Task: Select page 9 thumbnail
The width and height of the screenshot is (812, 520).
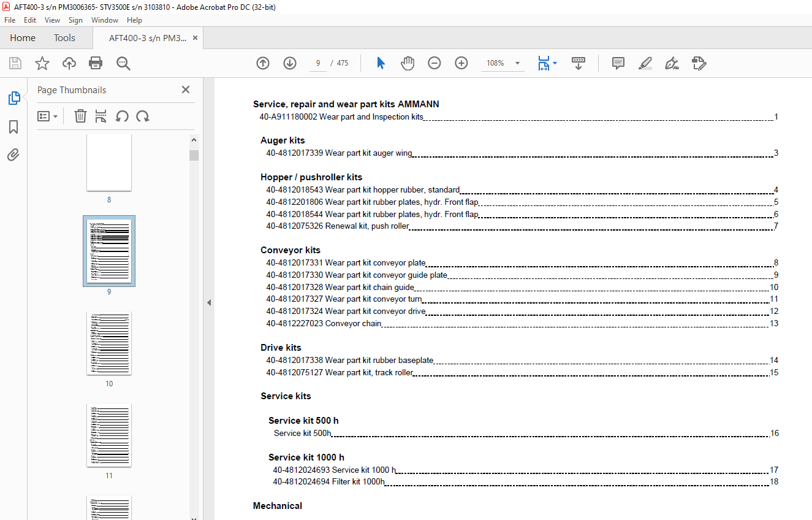Action: [109, 251]
